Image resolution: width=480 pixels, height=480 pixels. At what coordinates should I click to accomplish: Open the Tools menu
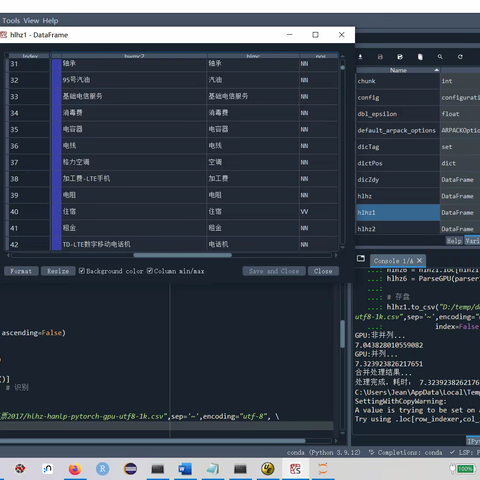tap(11, 21)
